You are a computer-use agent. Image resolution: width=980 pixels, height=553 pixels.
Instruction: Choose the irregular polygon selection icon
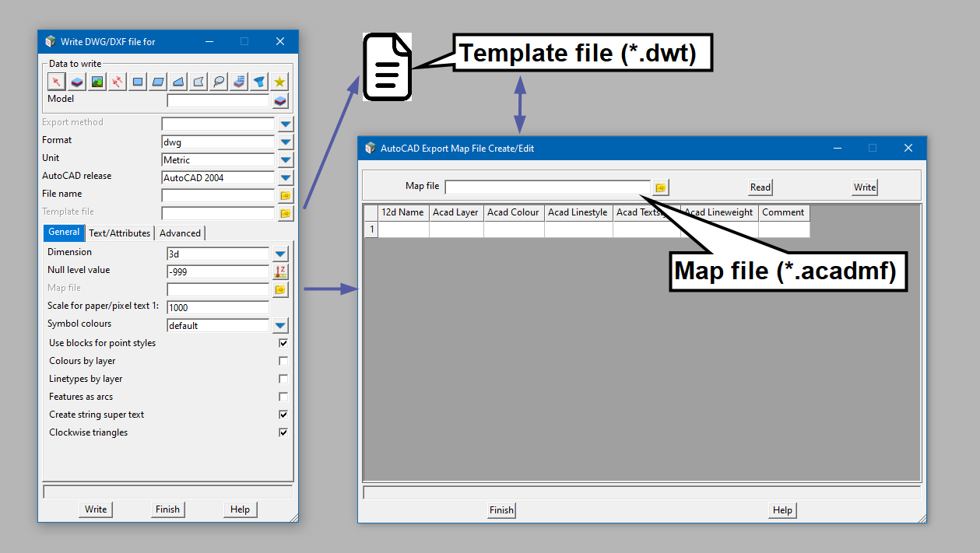198,81
